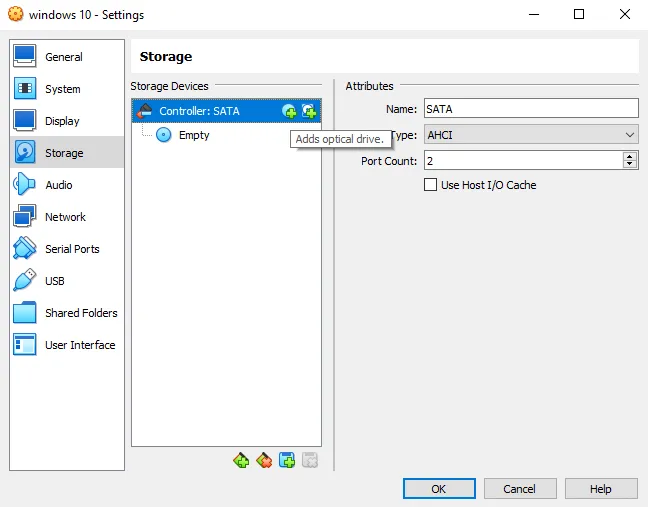The height and width of the screenshot is (507, 648).
Task: Open Audio settings category
Action: (x=67, y=185)
